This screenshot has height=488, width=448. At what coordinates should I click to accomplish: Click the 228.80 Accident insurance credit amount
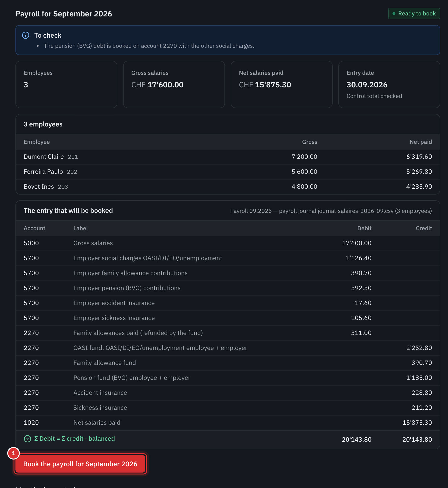click(x=422, y=393)
